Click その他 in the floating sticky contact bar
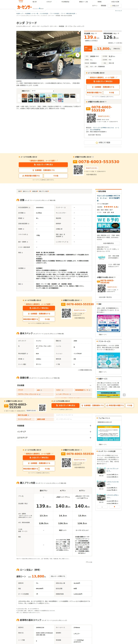This screenshot has width=138, height=644. [130, 406]
